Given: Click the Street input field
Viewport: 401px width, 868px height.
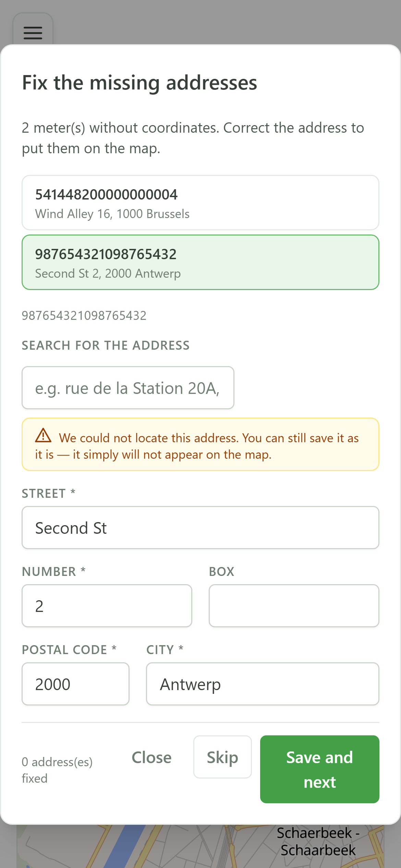Looking at the screenshot, I should point(200,528).
